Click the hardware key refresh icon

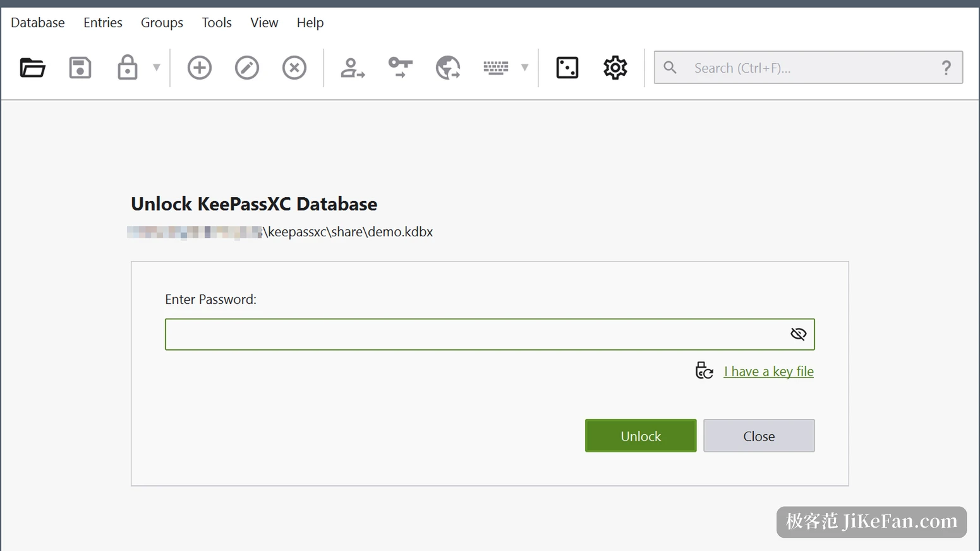[x=704, y=371]
